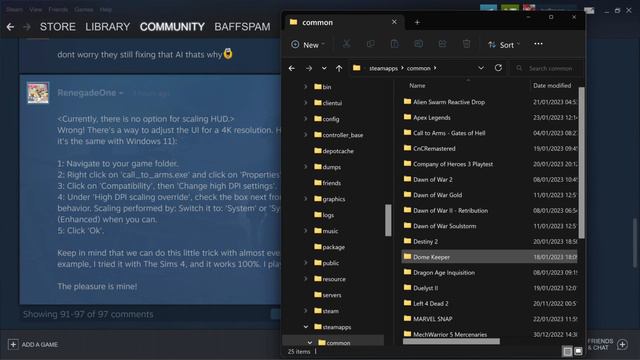This screenshot has height=360, width=640.
Task: Click the Share icon in Explorer toolbar
Action: 442,44
